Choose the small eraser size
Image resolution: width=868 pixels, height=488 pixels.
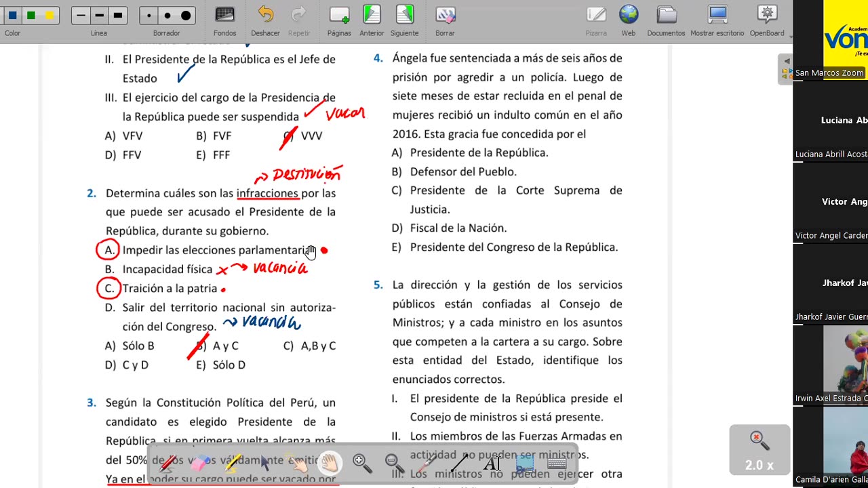(149, 15)
